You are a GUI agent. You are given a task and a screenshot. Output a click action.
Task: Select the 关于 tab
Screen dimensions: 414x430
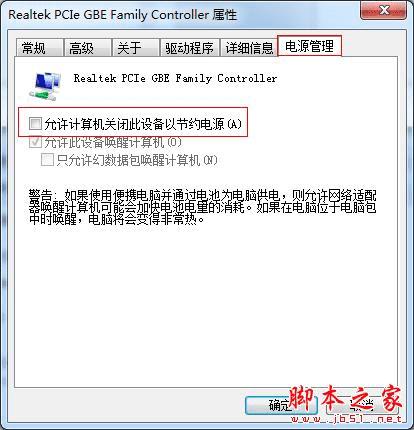click(x=135, y=48)
